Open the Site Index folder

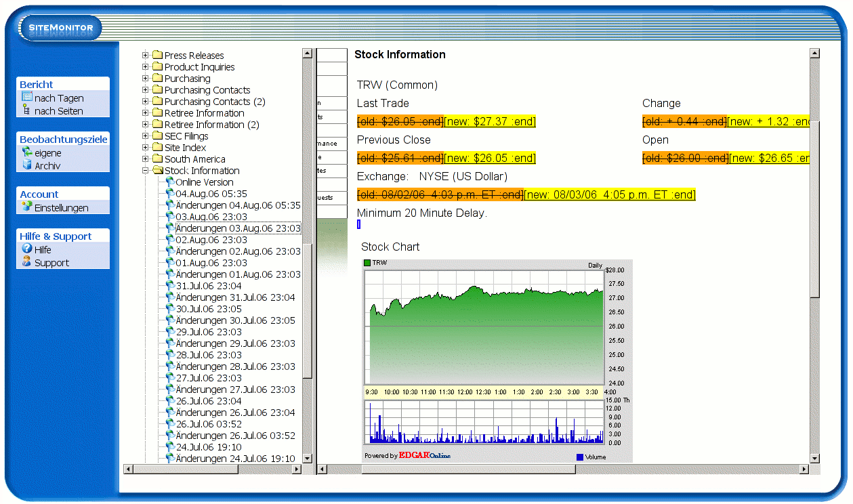pyautogui.click(x=185, y=148)
